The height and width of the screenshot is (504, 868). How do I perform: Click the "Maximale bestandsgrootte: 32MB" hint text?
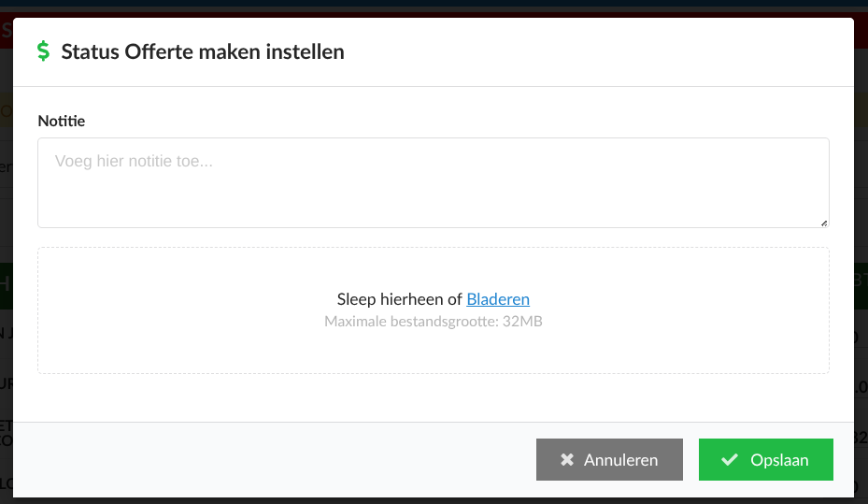point(434,322)
